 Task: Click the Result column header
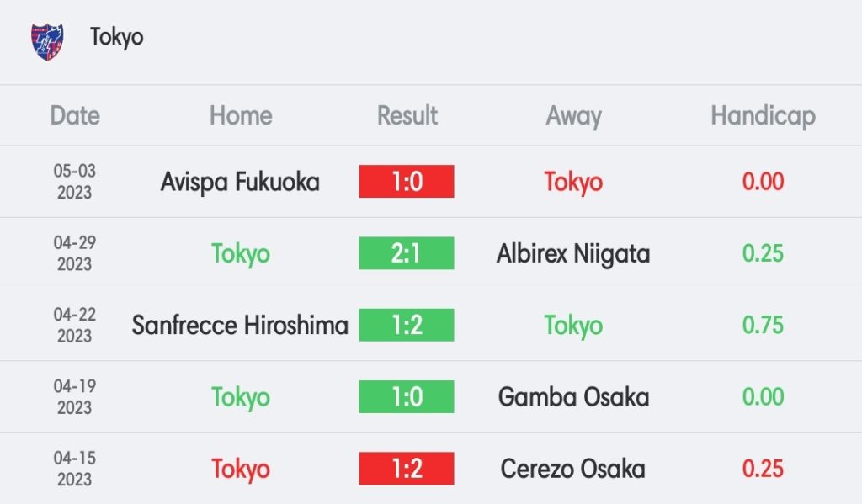pyautogui.click(x=407, y=115)
